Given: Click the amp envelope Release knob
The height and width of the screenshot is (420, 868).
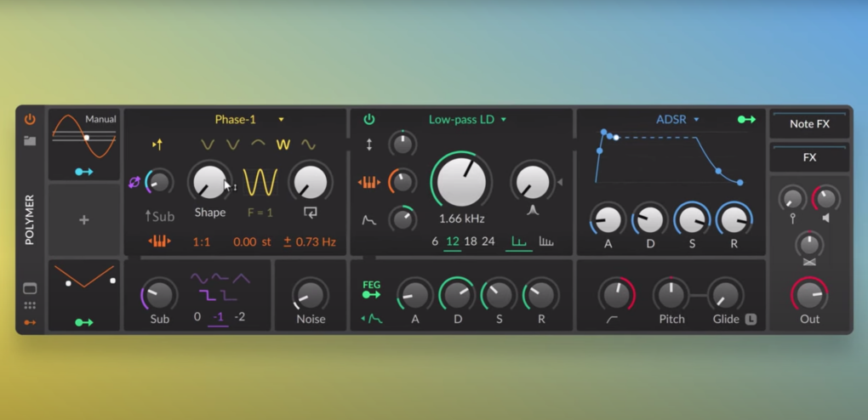Looking at the screenshot, I should pyautogui.click(x=734, y=219).
